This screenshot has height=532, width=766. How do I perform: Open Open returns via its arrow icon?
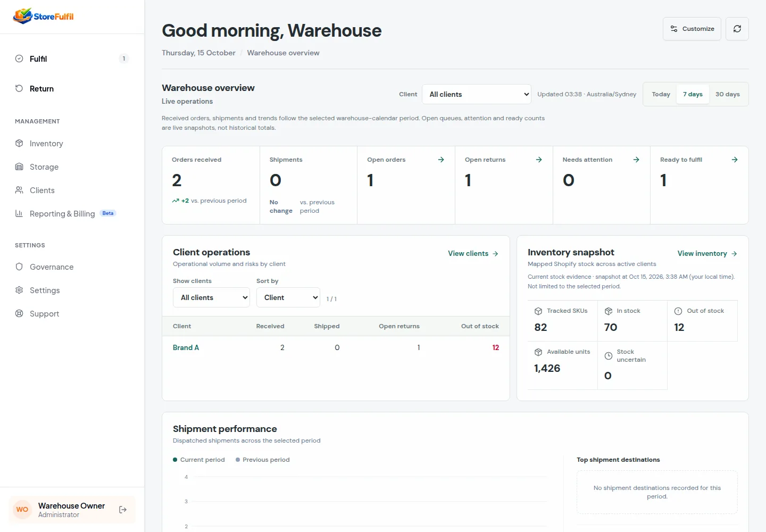tap(539, 160)
